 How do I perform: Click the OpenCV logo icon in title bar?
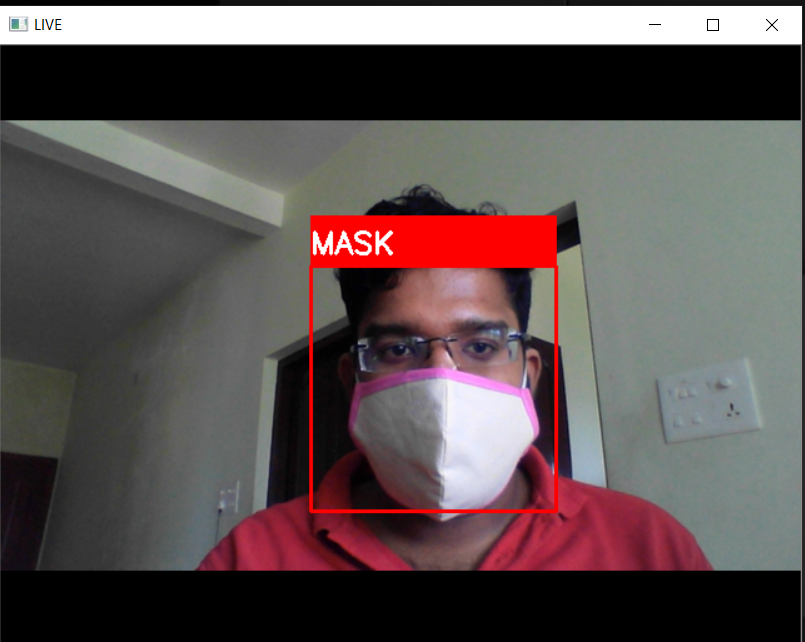18,24
